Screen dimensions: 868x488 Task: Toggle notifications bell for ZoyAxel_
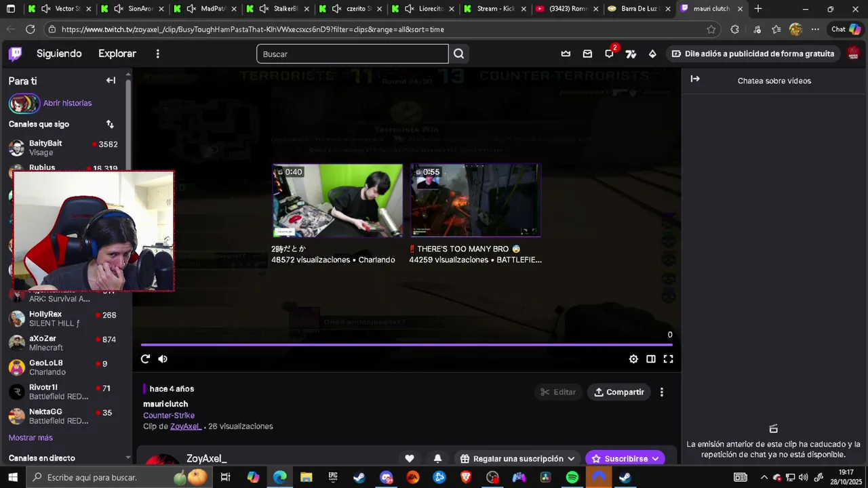(438, 459)
